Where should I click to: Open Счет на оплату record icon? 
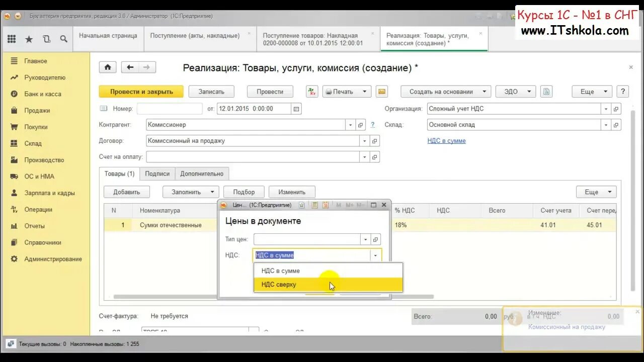(375, 157)
